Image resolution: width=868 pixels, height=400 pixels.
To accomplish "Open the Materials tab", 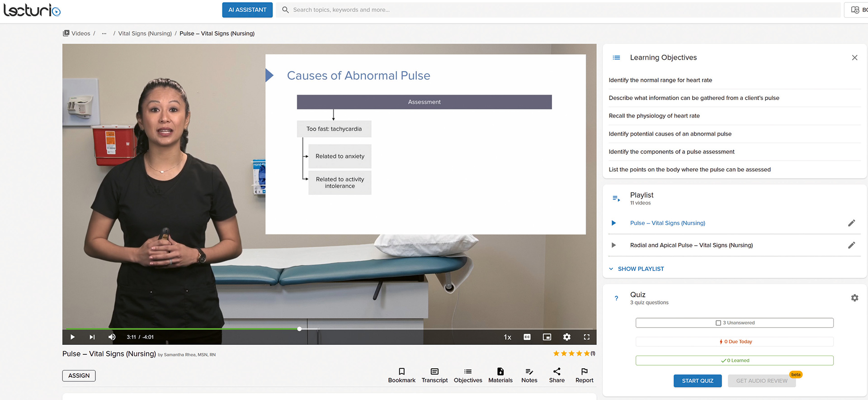I will click(500, 375).
